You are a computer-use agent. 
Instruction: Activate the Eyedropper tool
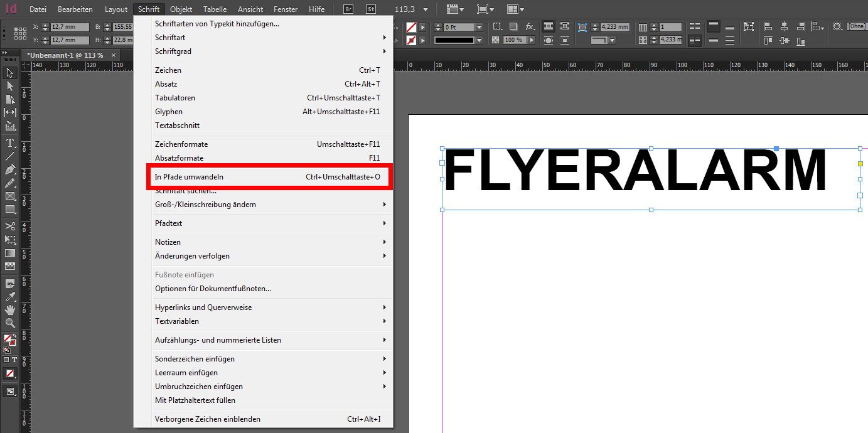[x=10, y=296]
